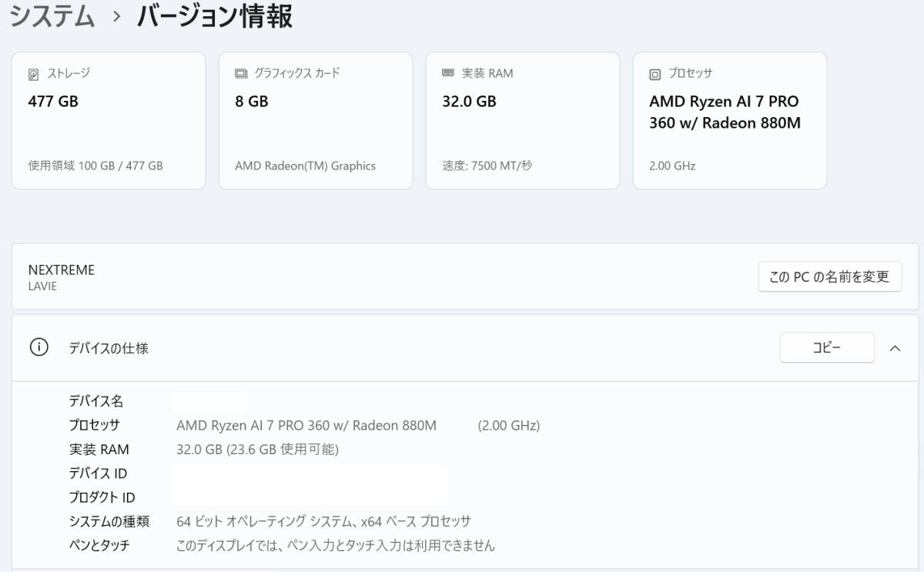Click the installed RAM icon

point(448,74)
